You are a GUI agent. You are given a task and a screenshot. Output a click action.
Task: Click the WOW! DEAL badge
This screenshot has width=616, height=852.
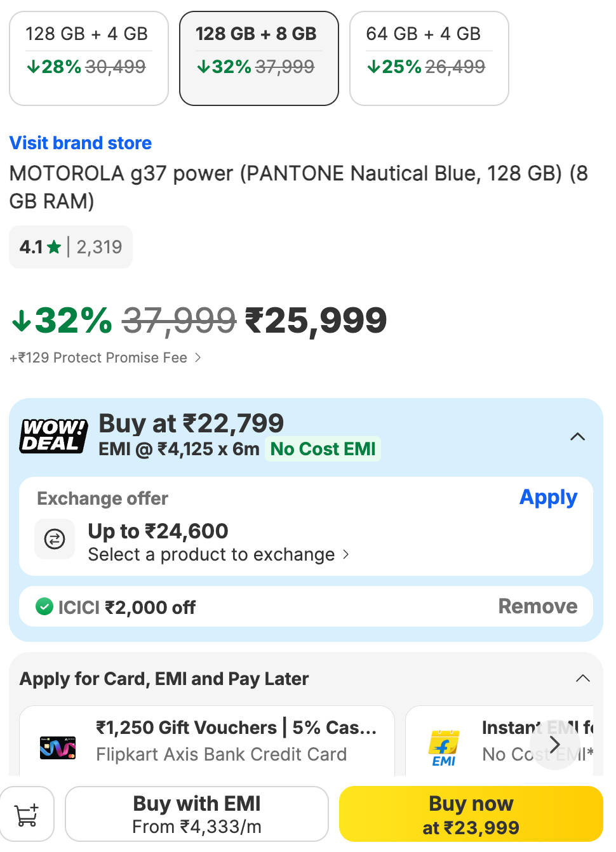[53, 436]
